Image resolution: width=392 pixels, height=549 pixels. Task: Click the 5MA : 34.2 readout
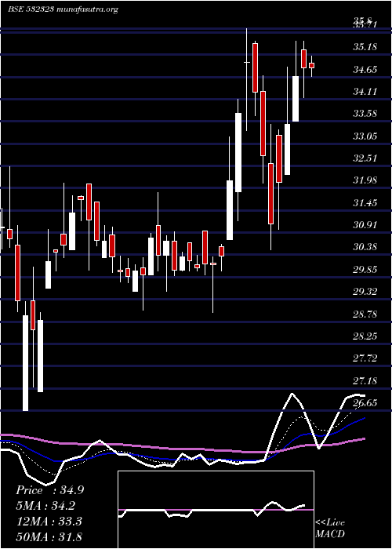(x=46, y=506)
